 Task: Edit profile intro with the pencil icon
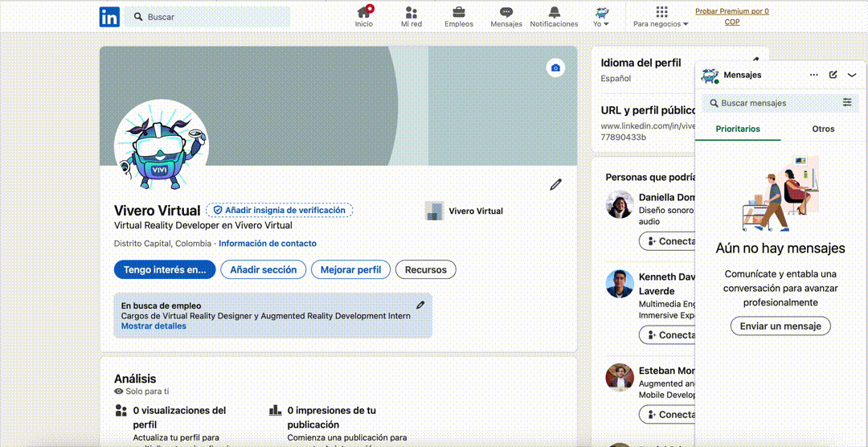[x=555, y=184]
